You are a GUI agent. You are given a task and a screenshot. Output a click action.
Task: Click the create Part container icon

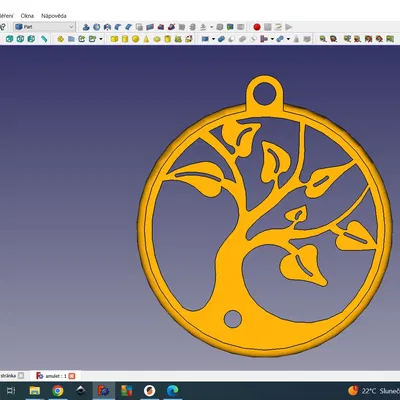[60, 39]
